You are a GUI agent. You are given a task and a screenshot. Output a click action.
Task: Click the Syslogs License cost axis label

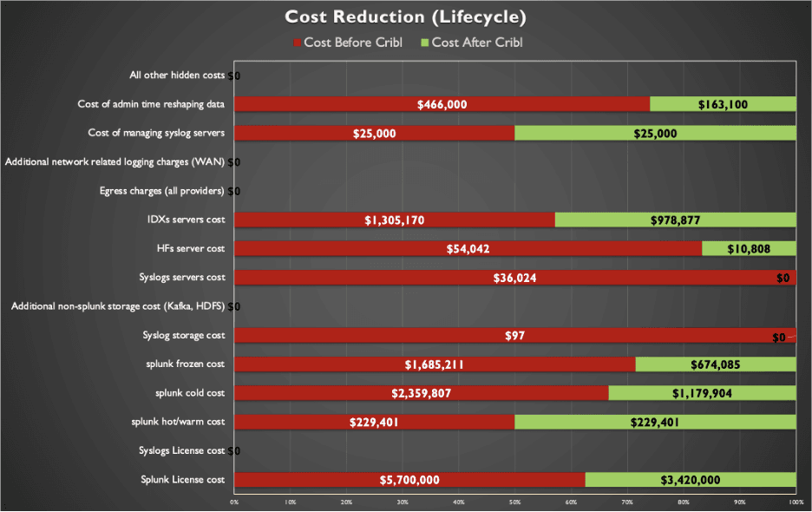pos(181,450)
